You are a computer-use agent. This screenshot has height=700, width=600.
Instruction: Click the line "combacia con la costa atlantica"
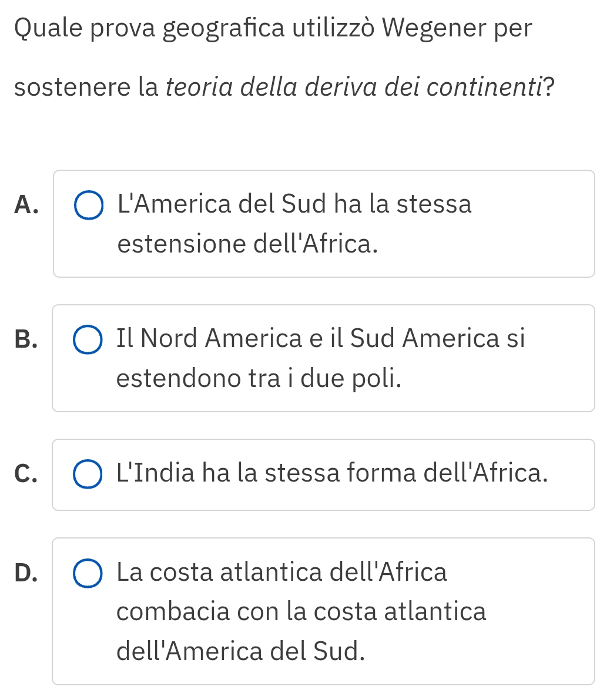pyautogui.click(x=301, y=611)
